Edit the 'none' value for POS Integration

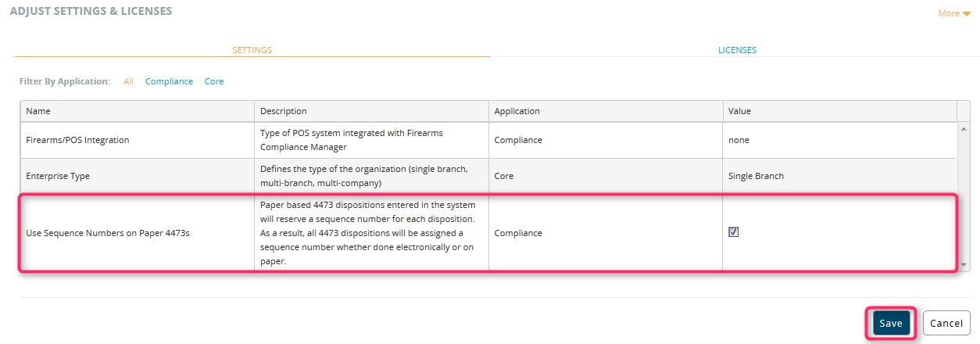[739, 140]
